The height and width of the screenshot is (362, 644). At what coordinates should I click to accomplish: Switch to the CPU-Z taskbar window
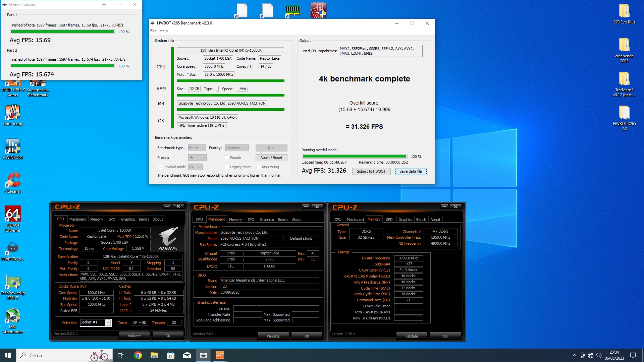click(220, 355)
